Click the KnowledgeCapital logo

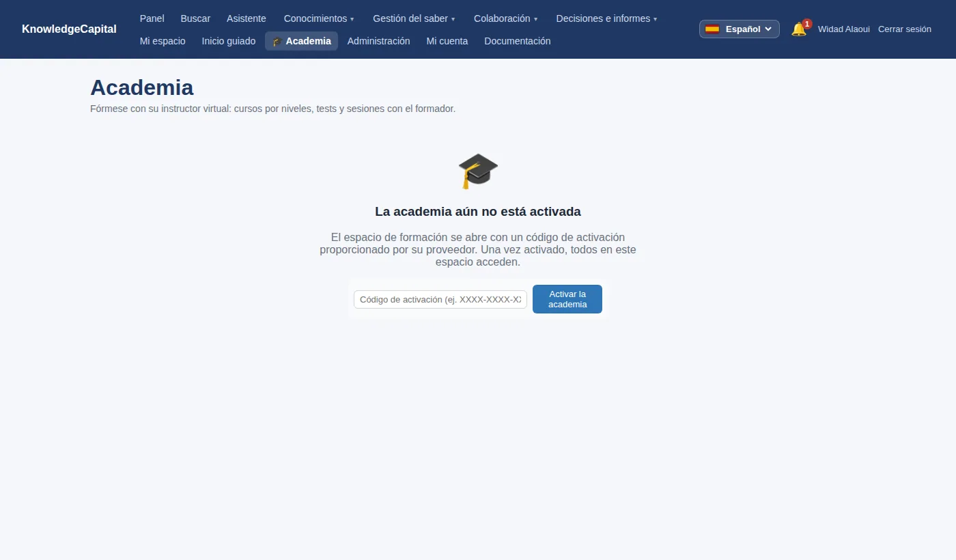pyautogui.click(x=69, y=29)
